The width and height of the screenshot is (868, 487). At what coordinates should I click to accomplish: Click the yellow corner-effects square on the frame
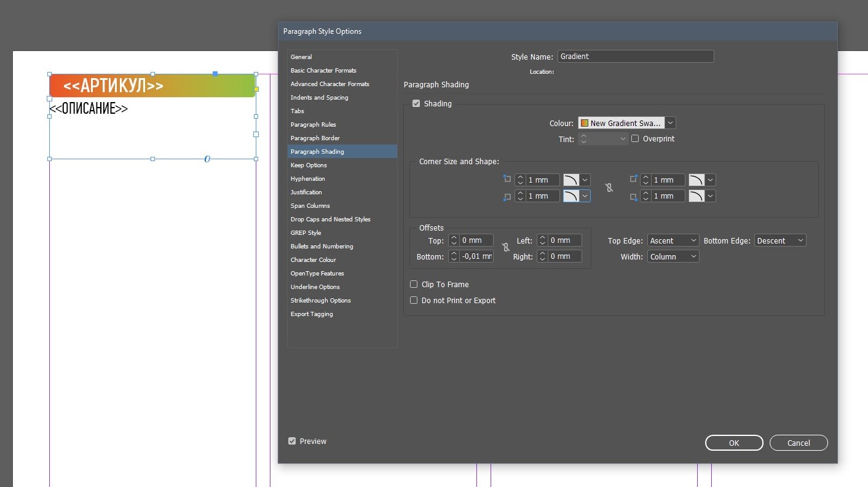click(x=256, y=89)
